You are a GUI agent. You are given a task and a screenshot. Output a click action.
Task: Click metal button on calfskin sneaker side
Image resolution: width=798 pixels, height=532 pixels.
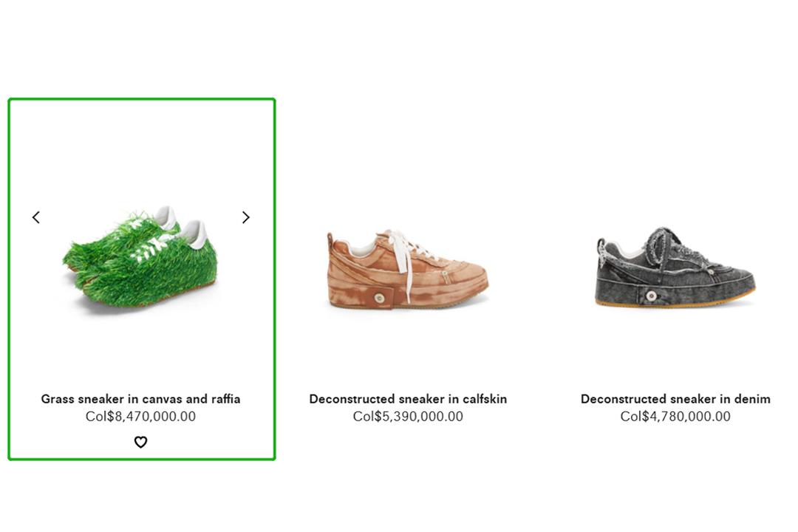378,299
